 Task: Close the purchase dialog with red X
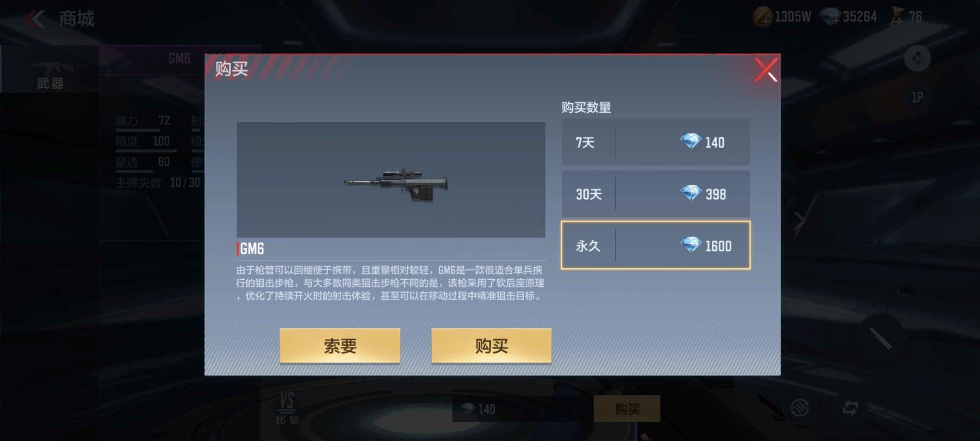pos(766,70)
